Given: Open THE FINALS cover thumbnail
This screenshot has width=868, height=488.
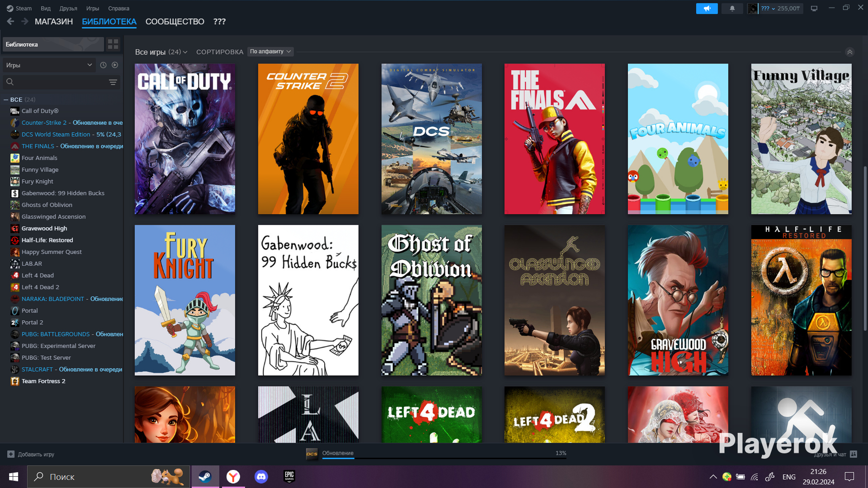Looking at the screenshot, I should coord(555,139).
